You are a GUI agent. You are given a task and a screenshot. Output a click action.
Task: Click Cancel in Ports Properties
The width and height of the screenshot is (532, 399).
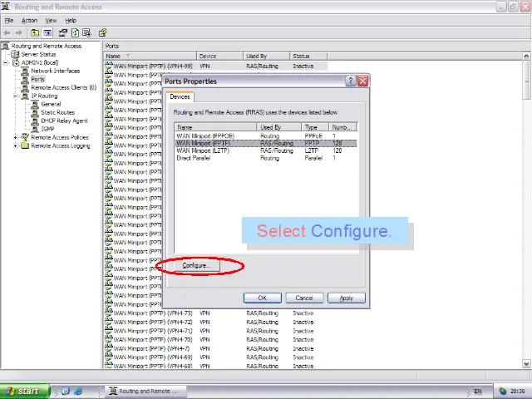click(304, 298)
